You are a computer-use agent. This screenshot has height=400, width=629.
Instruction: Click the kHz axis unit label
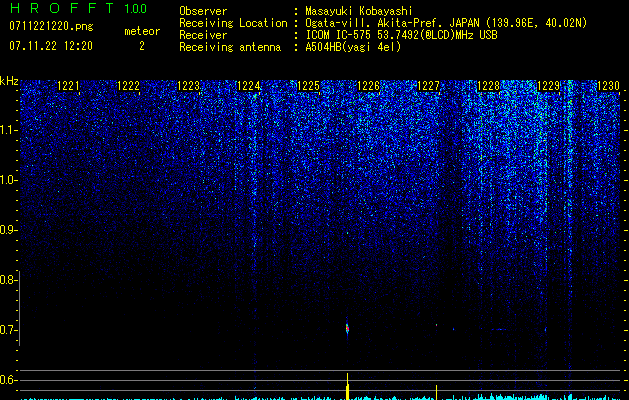9,81
